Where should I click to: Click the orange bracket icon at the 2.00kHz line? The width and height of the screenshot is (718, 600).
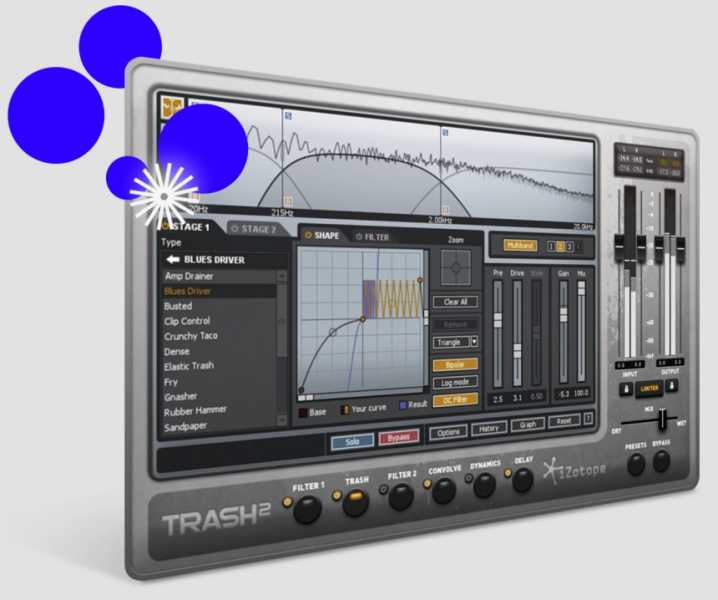[445, 210]
